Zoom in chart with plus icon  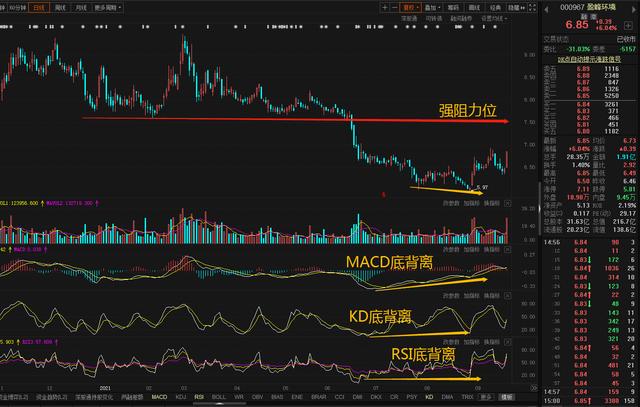[x=384, y=7]
